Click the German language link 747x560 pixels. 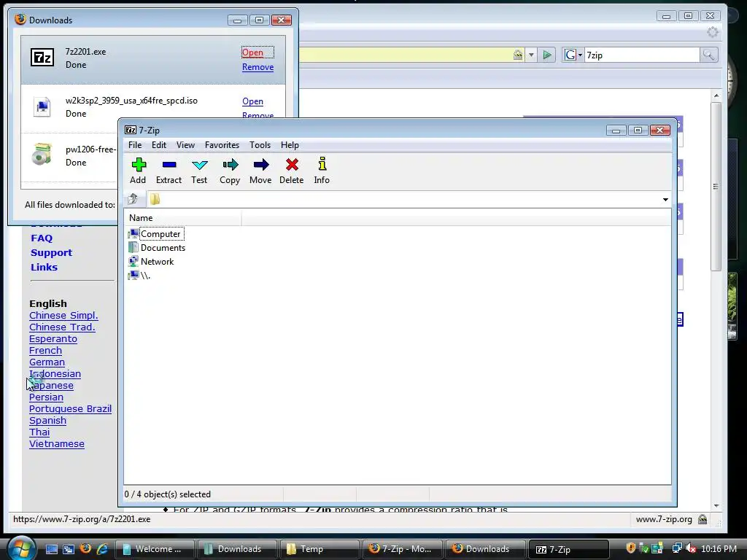click(x=47, y=362)
